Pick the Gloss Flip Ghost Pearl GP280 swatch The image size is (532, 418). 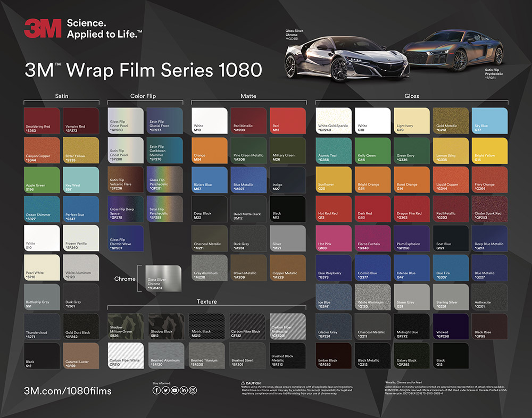click(126, 121)
